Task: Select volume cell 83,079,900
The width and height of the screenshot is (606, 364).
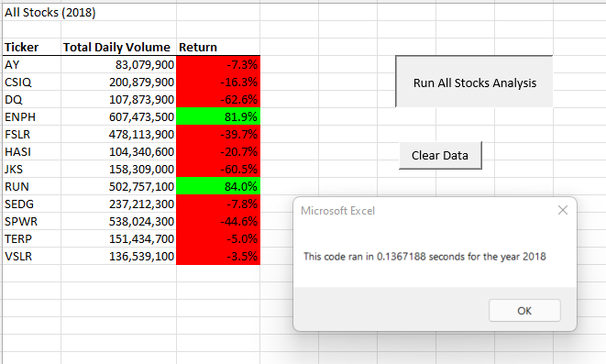Action: pyautogui.click(x=118, y=64)
